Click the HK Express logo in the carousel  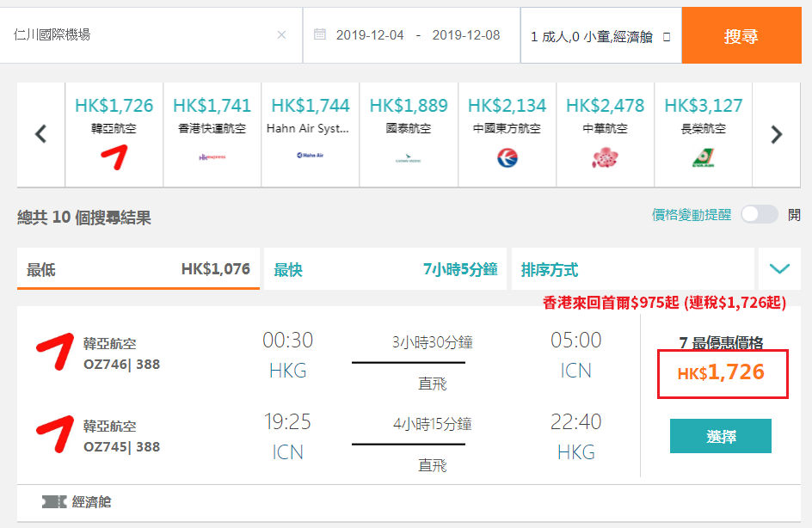point(212,157)
